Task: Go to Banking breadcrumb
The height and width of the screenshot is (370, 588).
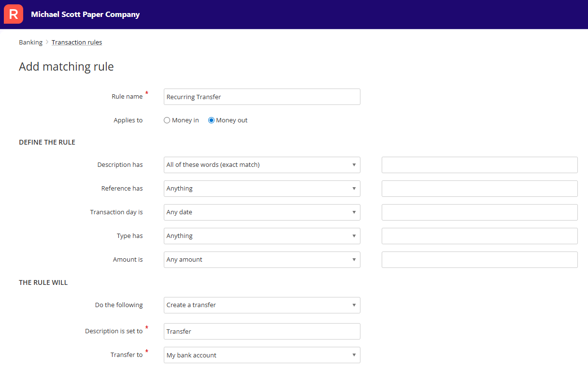Action: pyautogui.click(x=31, y=42)
